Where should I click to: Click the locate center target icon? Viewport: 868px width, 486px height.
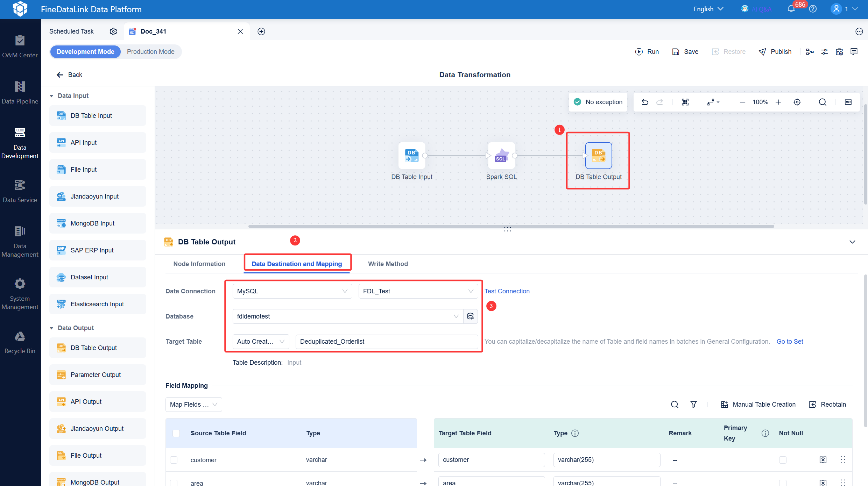click(x=797, y=102)
